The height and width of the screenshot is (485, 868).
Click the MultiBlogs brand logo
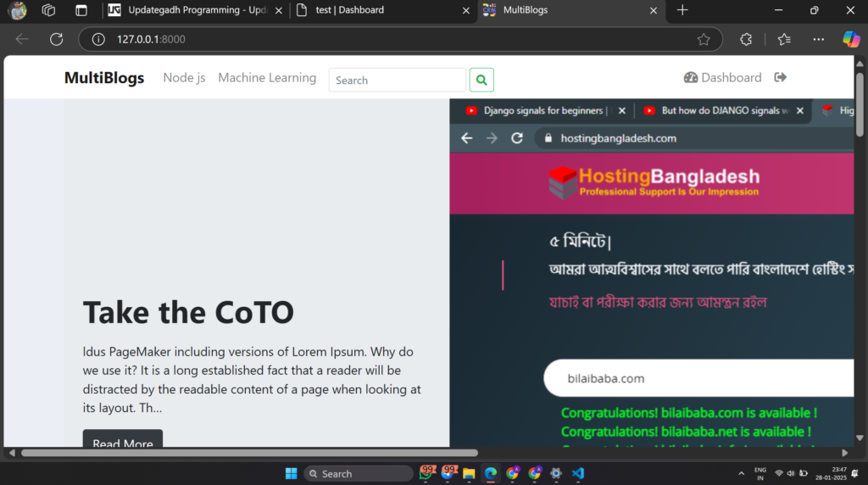[104, 77]
